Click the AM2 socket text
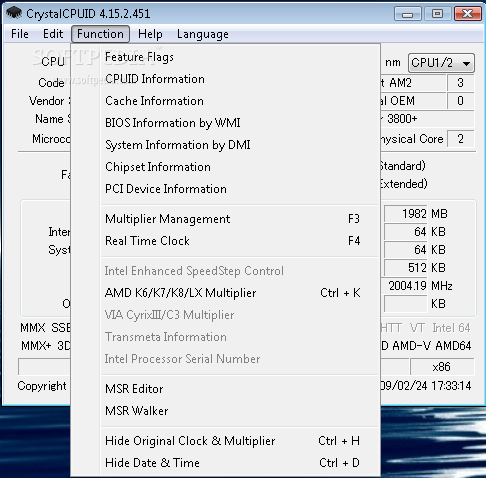 tap(400, 83)
